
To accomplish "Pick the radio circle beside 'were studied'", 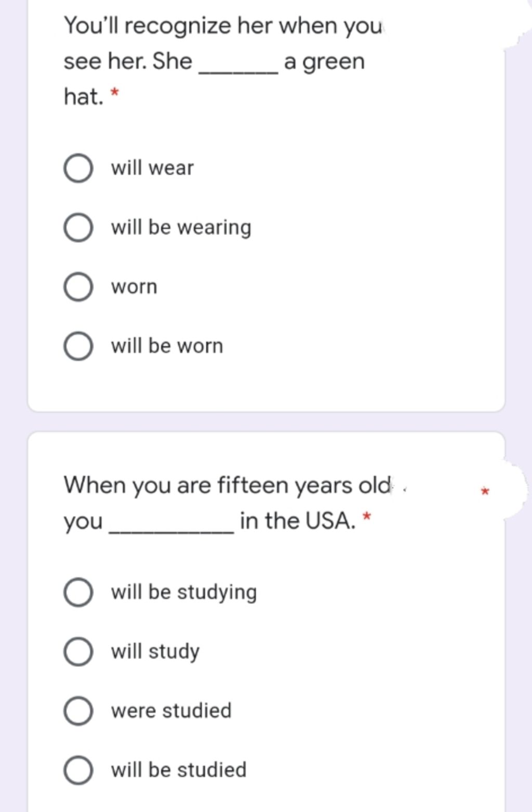I will (78, 711).
